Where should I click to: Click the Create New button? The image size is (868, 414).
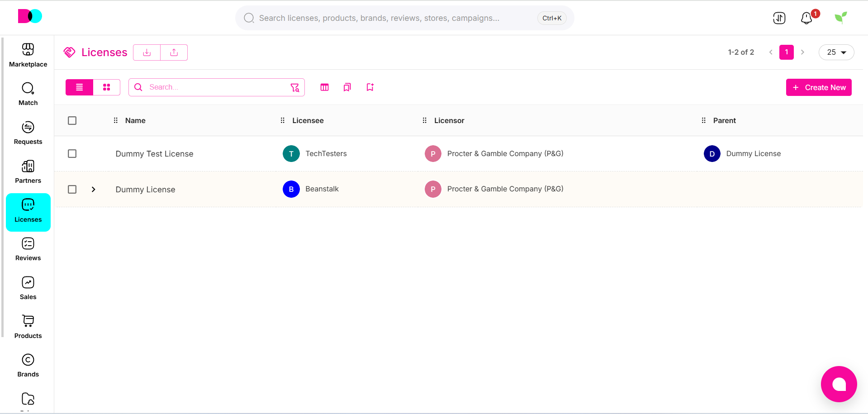point(819,87)
